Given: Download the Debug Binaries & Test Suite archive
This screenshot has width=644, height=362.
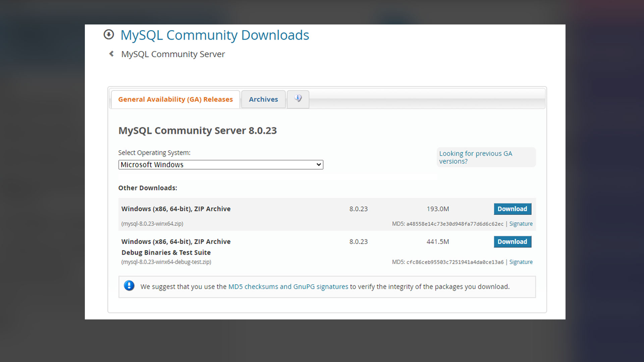Looking at the screenshot, I should coord(512,242).
